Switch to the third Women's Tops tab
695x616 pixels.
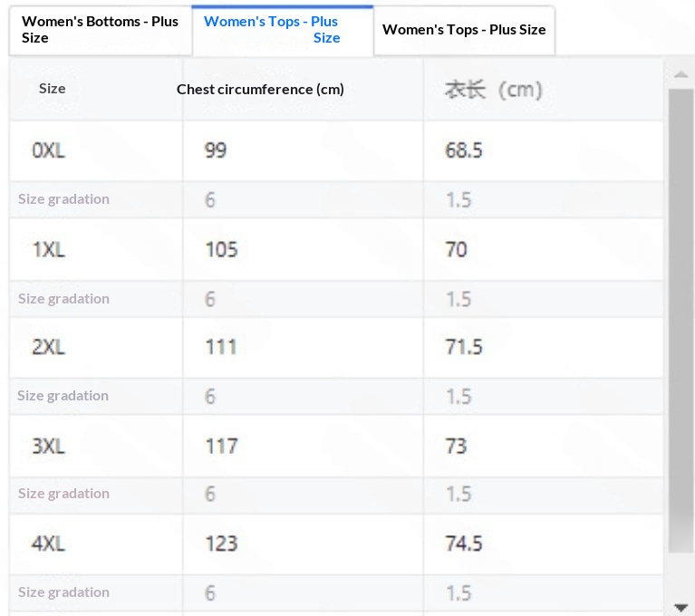coord(464,30)
